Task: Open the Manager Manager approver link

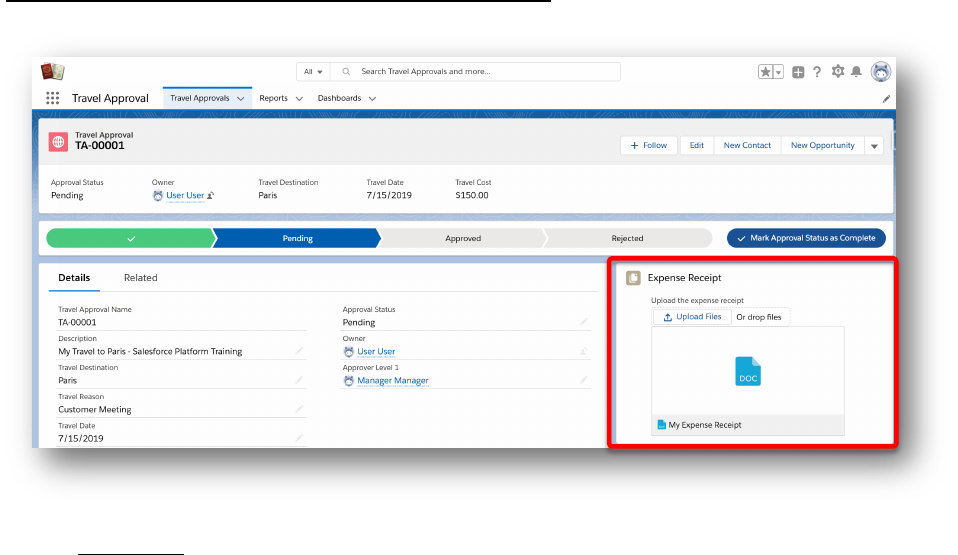Action: (x=393, y=380)
